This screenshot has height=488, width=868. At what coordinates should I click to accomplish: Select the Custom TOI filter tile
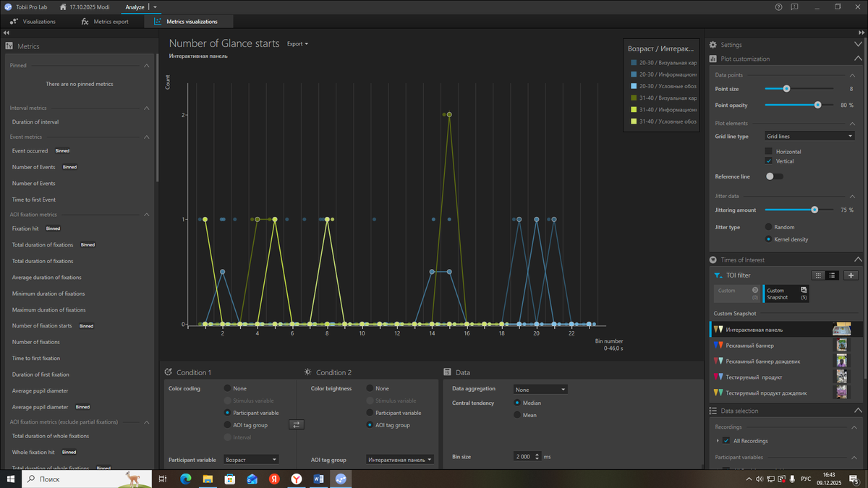click(x=737, y=294)
